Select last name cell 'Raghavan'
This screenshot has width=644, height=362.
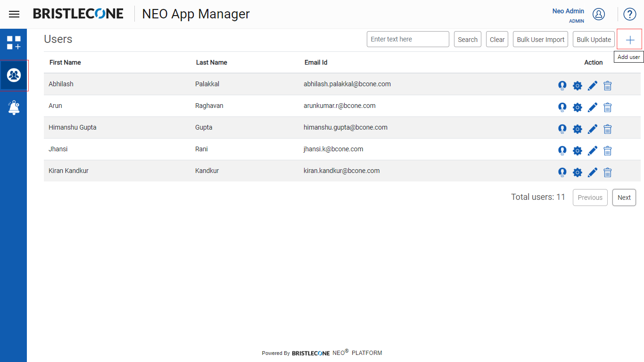pyautogui.click(x=209, y=106)
